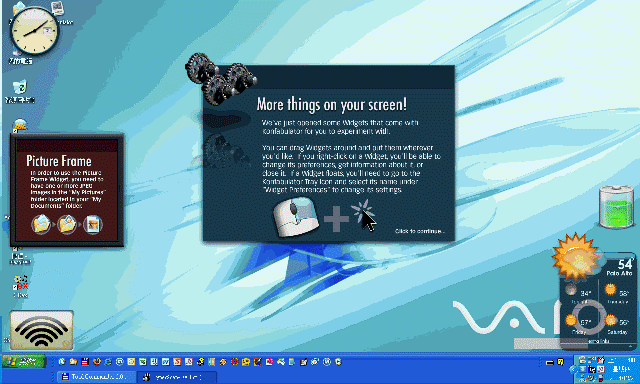Screen dimensions: 640x384
Task: Click the @ email quick launch icon
Action: [120, 362]
